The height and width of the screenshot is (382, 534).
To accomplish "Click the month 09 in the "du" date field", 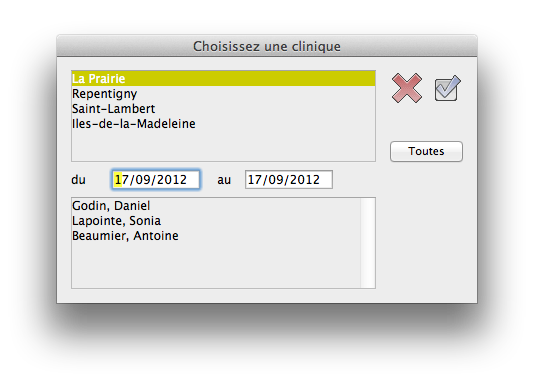I will (x=143, y=179).
